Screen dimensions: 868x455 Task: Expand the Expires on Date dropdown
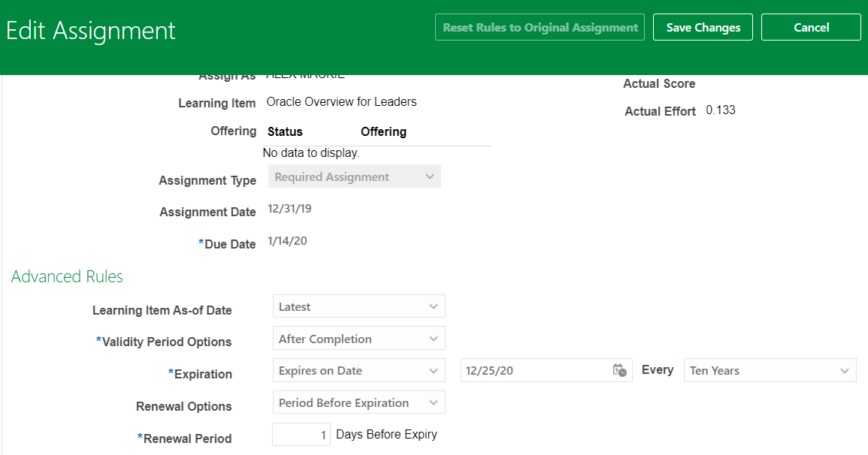(x=358, y=370)
